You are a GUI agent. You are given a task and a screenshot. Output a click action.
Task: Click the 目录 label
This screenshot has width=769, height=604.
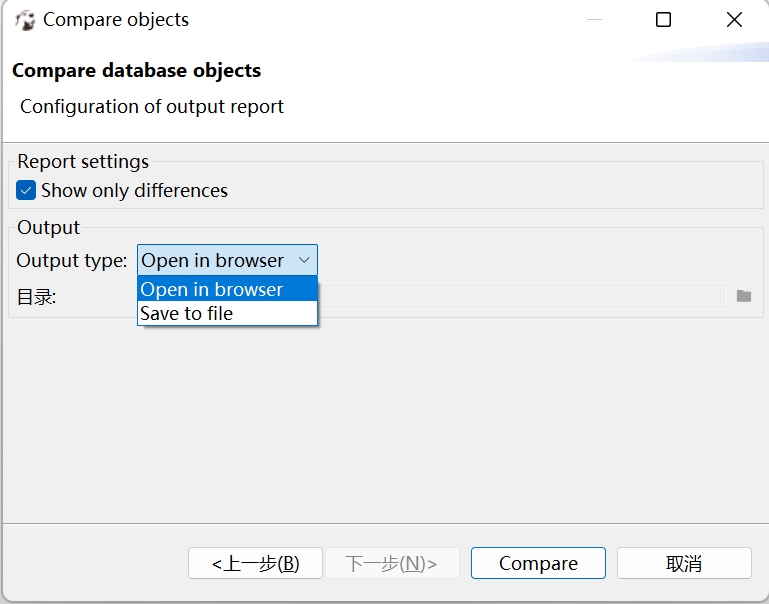coord(37,297)
